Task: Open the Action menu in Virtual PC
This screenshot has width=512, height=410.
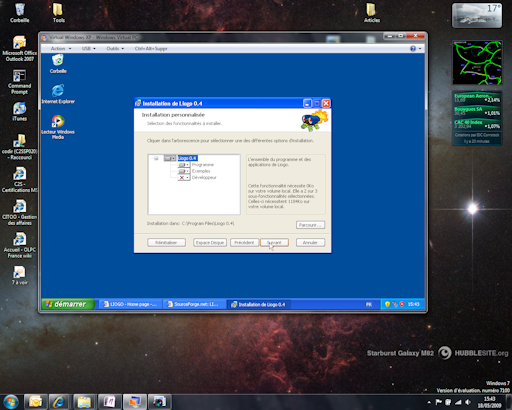Action: (x=61, y=49)
